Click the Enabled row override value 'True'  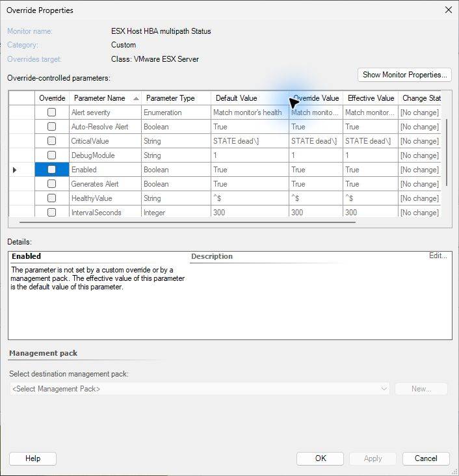(x=316, y=169)
